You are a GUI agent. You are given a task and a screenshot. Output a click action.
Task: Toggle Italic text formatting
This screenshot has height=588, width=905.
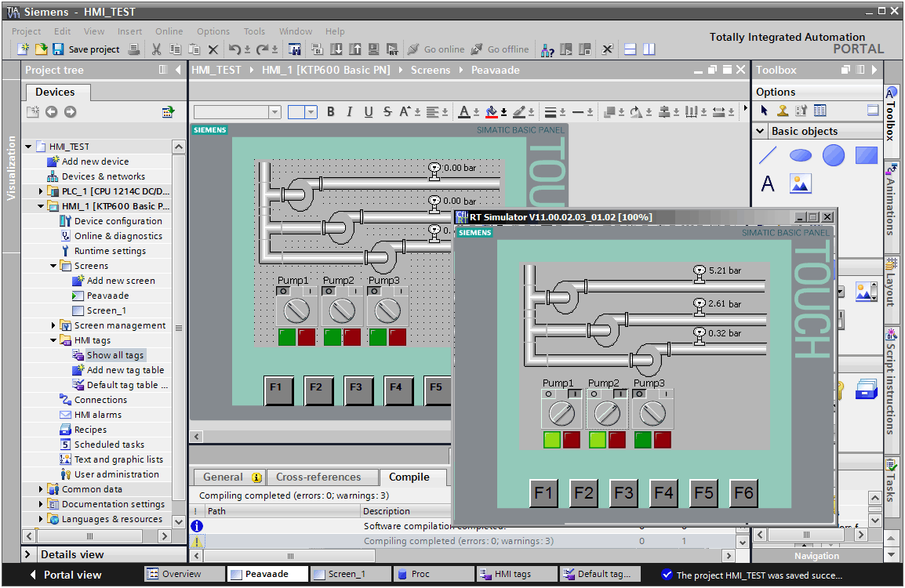click(349, 112)
